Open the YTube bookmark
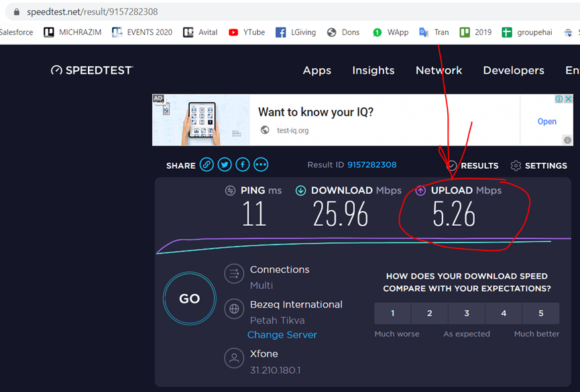580x392 pixels. coord(247,32)
